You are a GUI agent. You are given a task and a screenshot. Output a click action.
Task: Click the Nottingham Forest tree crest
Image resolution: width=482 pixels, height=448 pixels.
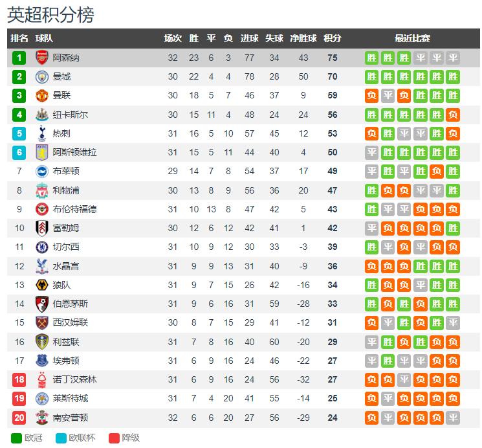click(42, 379)
